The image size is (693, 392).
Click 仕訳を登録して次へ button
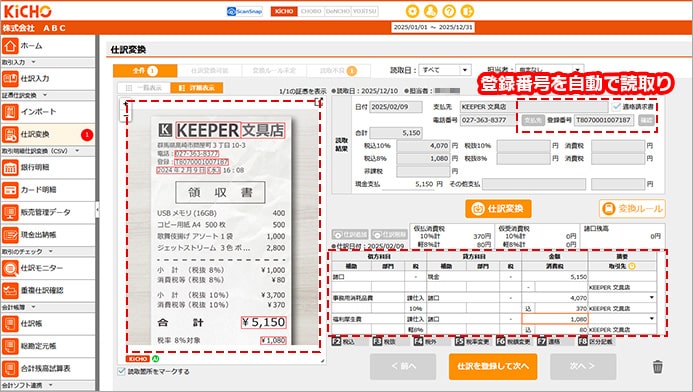click(493, 366)
